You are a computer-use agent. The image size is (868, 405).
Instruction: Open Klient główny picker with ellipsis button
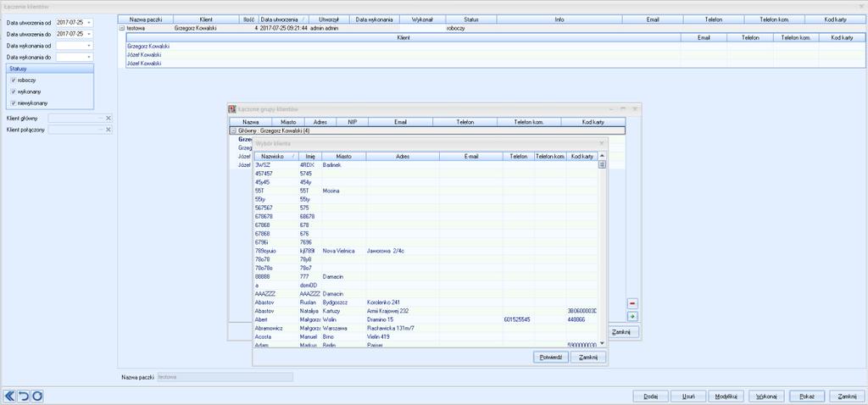point(101,118)
